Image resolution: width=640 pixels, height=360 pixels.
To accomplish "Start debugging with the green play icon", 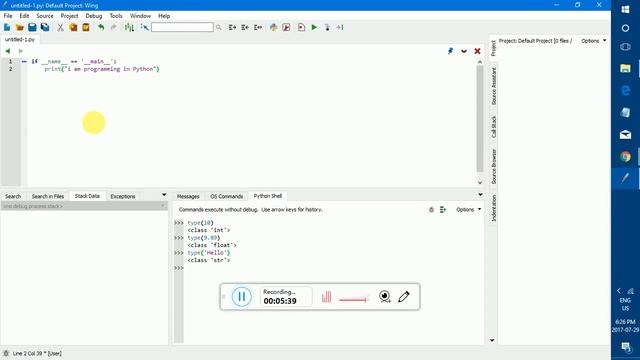I will point(314,27).
